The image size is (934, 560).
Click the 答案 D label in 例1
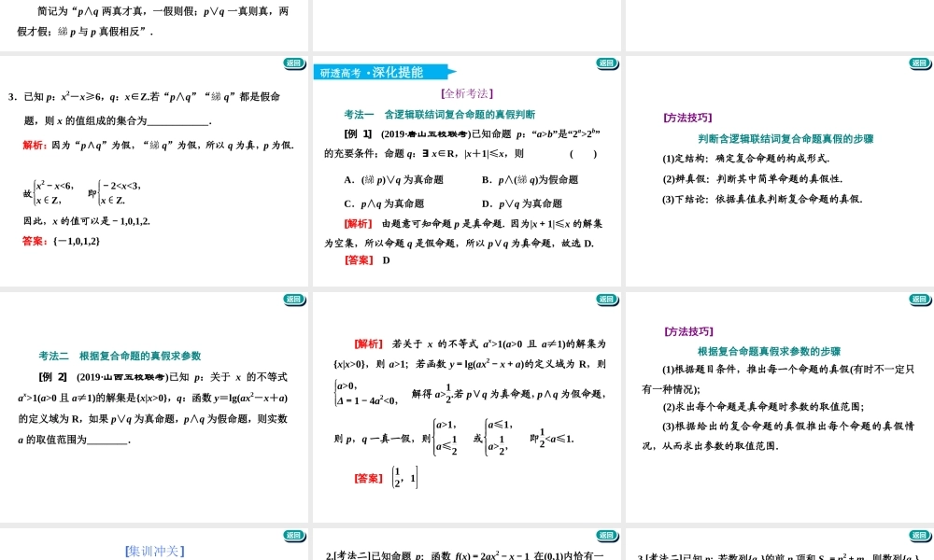pyautogui.click(x=377, y=259)
